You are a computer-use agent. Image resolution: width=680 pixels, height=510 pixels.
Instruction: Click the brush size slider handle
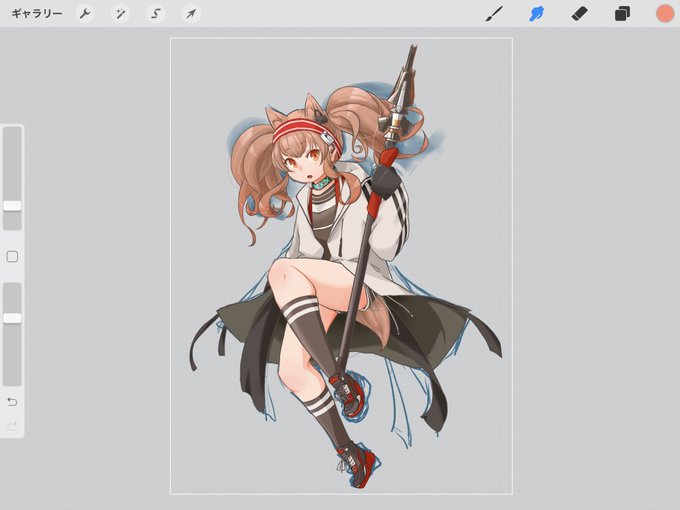point(12,206)
